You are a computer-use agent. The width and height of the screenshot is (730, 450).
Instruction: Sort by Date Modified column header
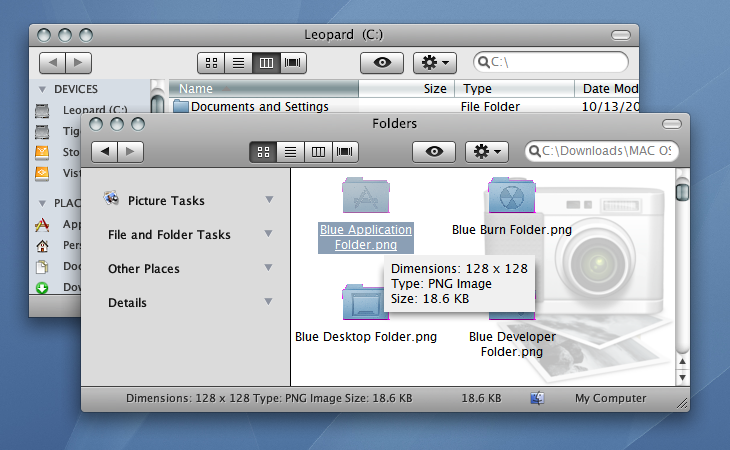tap(607, 88)
